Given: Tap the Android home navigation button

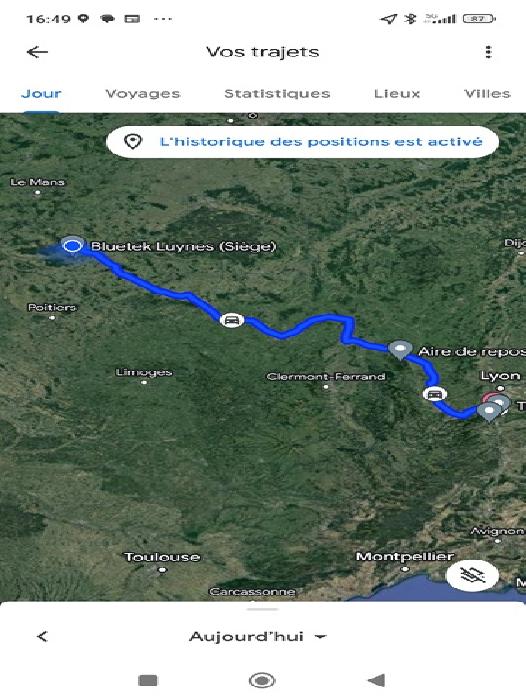Looking at the screenshot, I should pos(262,680).
